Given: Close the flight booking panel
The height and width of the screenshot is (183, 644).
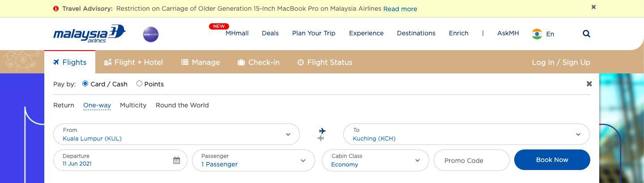Looking at the screenshot, I should pyautogui.click(x=589, y=84).
